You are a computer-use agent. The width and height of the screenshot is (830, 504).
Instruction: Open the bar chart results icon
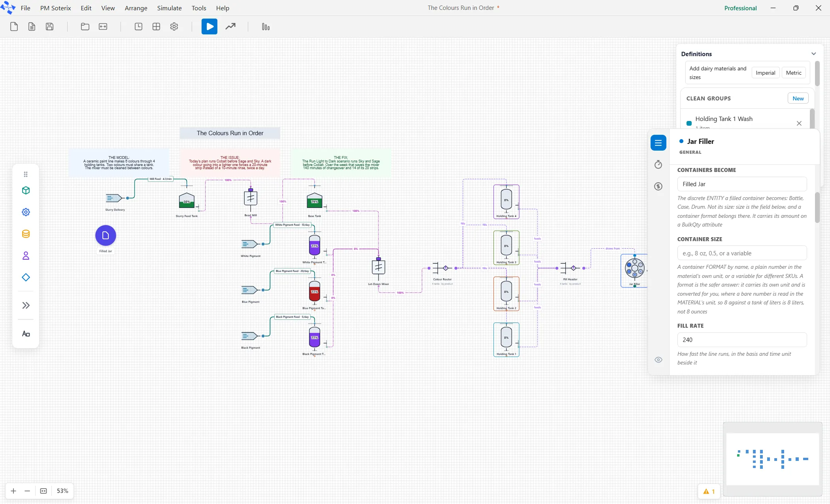coord(266,26)
